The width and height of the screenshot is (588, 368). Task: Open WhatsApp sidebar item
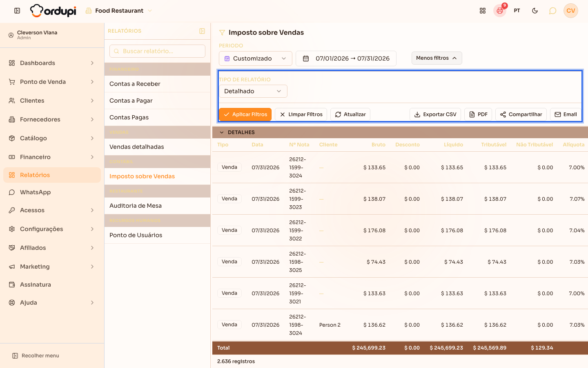tap(52, 192)
